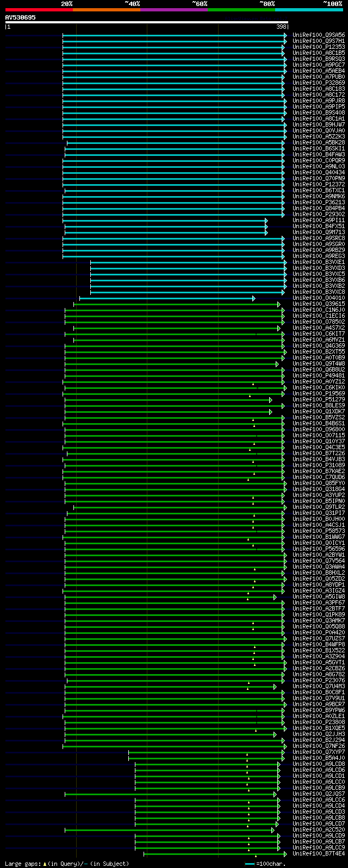Select the UniRef100_P29302 label

pyautogui.click(x=319, y=214)
